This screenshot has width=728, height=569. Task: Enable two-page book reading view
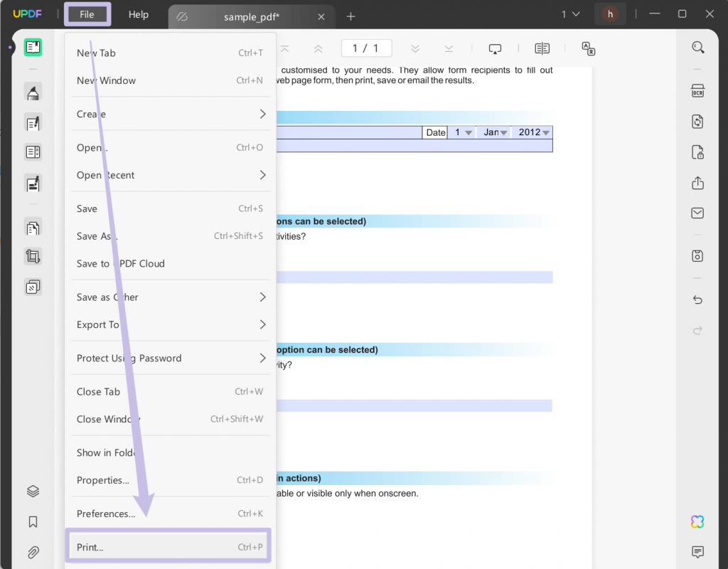tap(542, 48)
